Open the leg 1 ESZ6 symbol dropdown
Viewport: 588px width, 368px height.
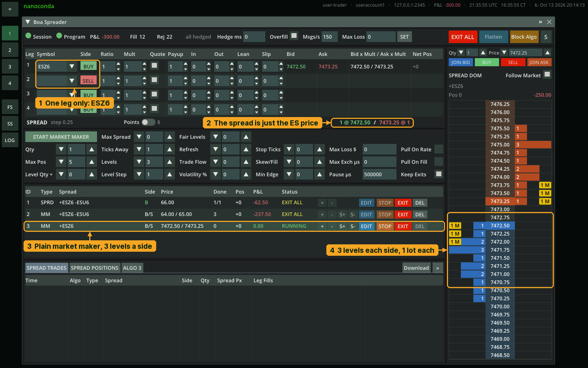tap(72, 67)
